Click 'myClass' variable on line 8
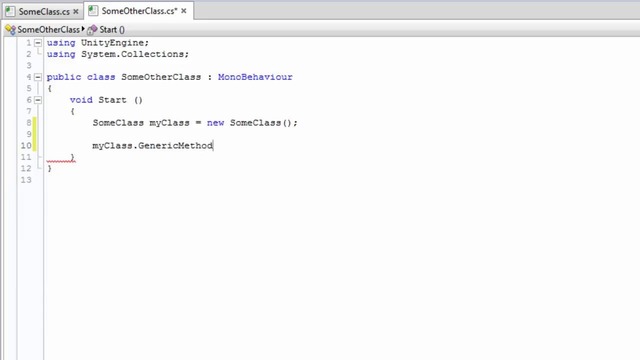Image resolution: width=640 pixels, height=360 pixels. (169, 123)
